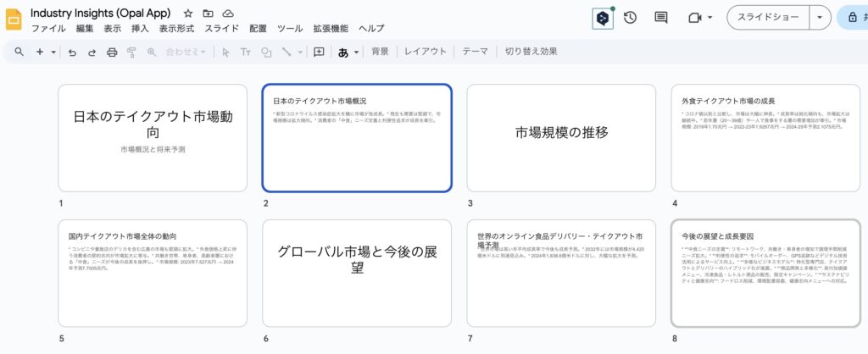
Task: Print the presentation using the printer icon
Action: [112, 52]
